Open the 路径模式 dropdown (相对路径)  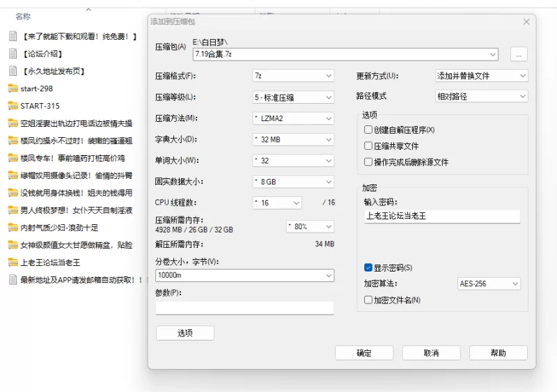coord(481,96)
